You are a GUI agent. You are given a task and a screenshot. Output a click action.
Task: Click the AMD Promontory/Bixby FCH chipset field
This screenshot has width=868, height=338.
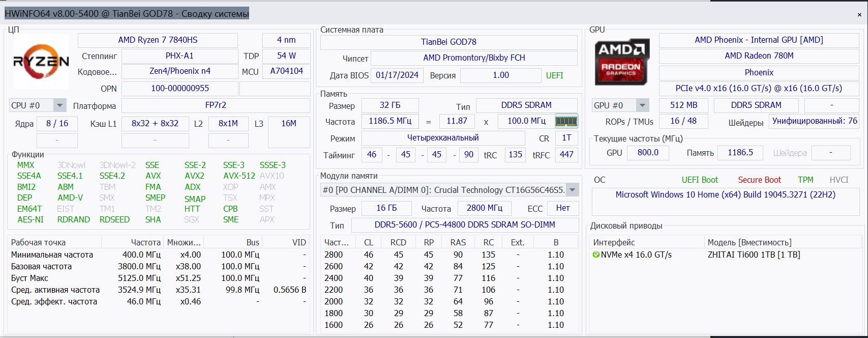point(474,58)
